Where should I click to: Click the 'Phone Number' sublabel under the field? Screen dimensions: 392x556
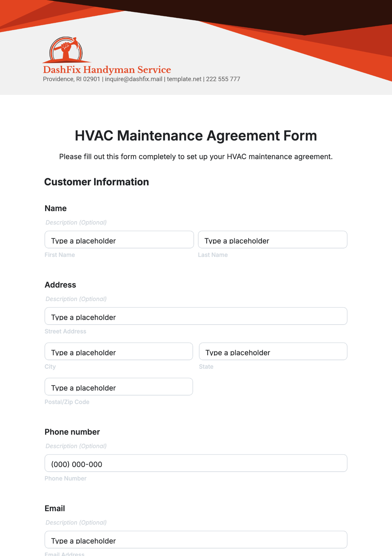click(66, 479)
